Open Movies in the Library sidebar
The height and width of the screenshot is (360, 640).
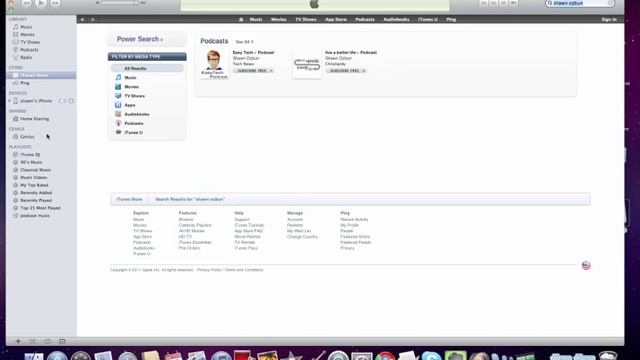(x=27, y=35)
